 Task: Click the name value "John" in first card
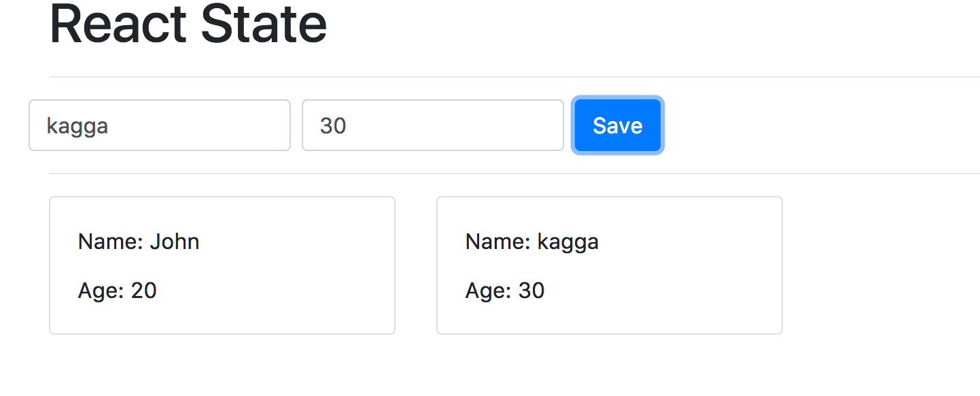tap(175, 242)
